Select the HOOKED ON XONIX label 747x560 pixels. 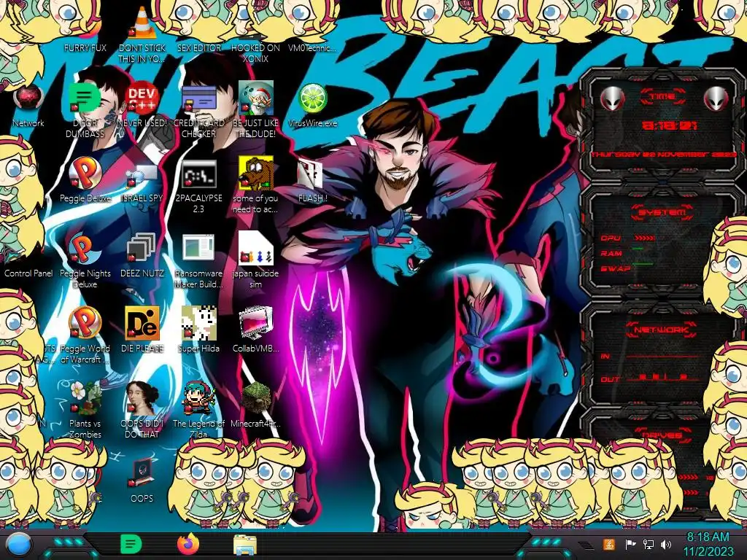tap(256, 53)
